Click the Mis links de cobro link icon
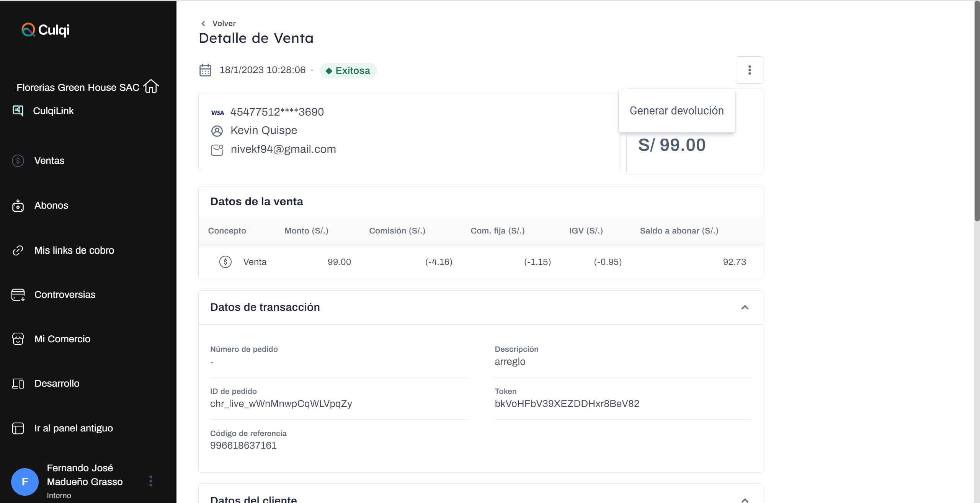Image resolution: width=980 pixels, height=503 pixels. coord(18,250)
